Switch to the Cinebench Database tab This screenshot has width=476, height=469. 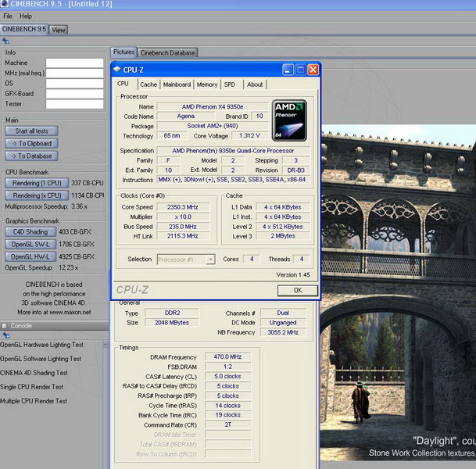[167, 52]
